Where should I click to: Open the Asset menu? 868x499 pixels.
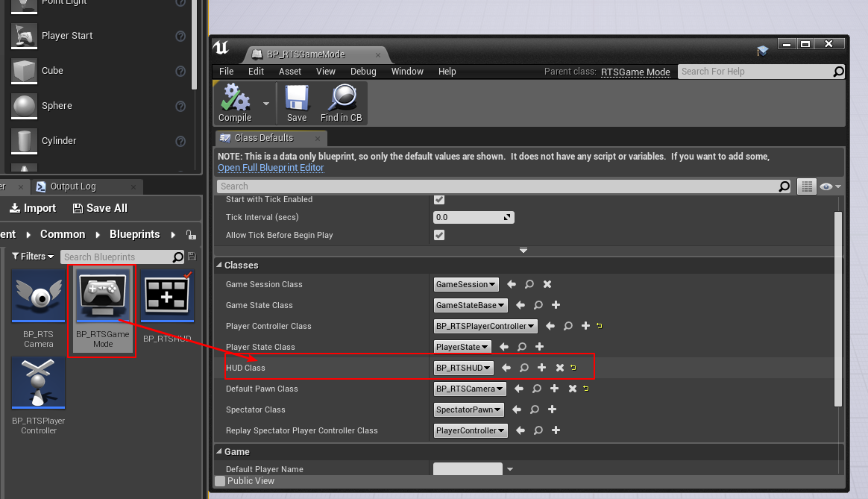click(x=290, y=72)
